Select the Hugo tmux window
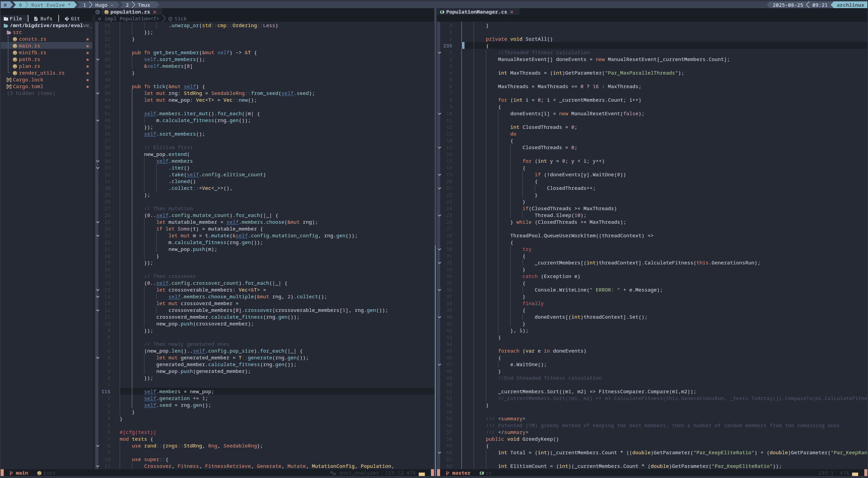Image resolution: width=868 pixels, height=478 pixels. pyautogui.click(x=101, y=5)
